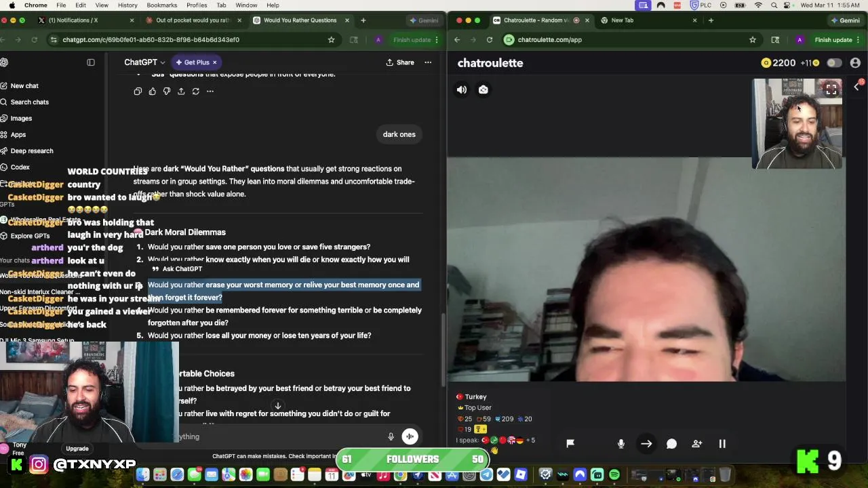Open the Chatroulette profile account icon
Screen dimensions: 868x488
pos(855,63)
